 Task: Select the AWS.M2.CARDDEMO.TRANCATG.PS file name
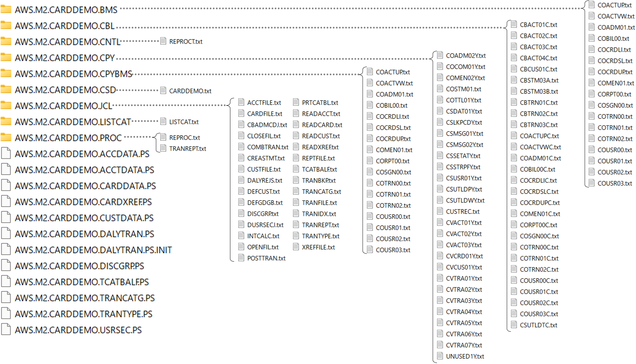85,298
